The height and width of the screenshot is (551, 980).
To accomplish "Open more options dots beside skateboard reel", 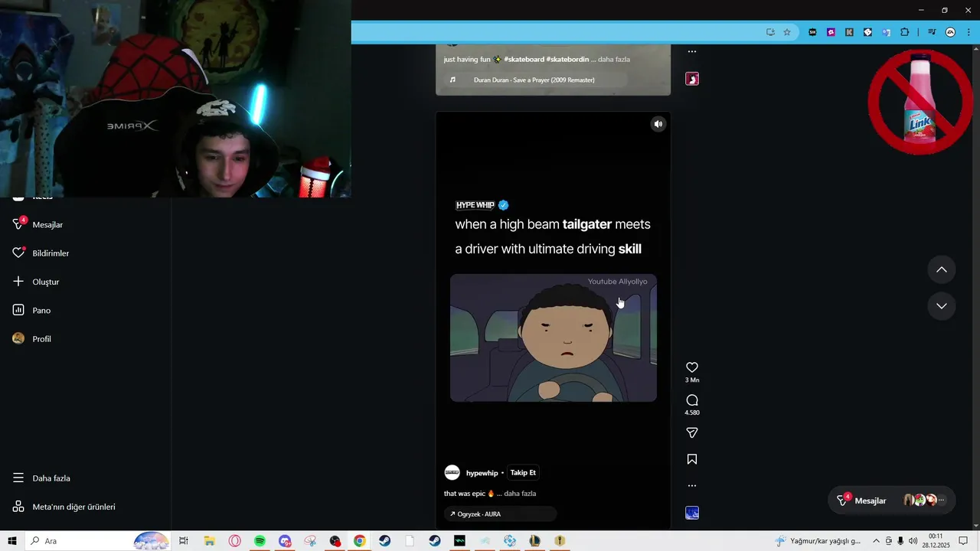I will pyautogui.click(x=692, y=51).
